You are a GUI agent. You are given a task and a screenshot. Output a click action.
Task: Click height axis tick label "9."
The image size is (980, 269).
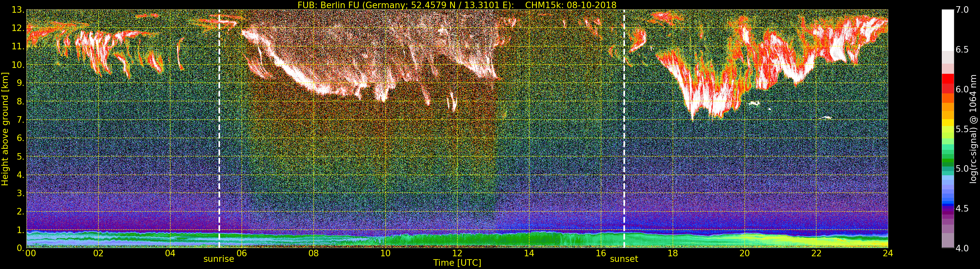tap(20, 83)
